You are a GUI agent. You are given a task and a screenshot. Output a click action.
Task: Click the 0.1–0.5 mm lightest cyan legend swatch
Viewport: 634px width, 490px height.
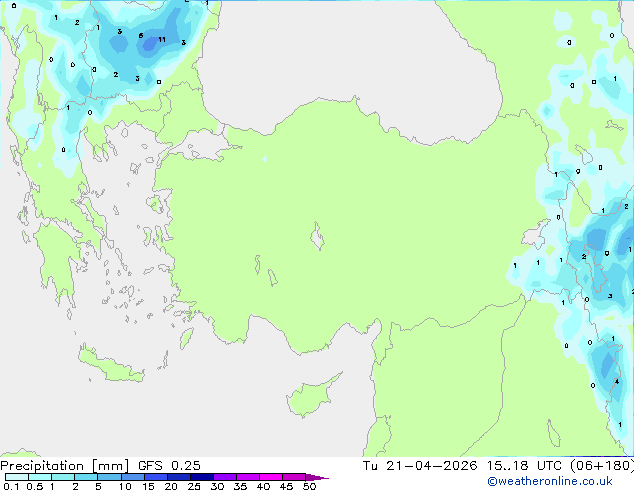click(x=17, y=477)
